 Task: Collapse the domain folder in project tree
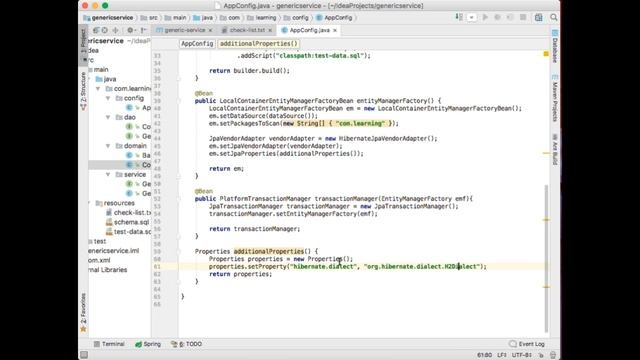pos(108,146)
